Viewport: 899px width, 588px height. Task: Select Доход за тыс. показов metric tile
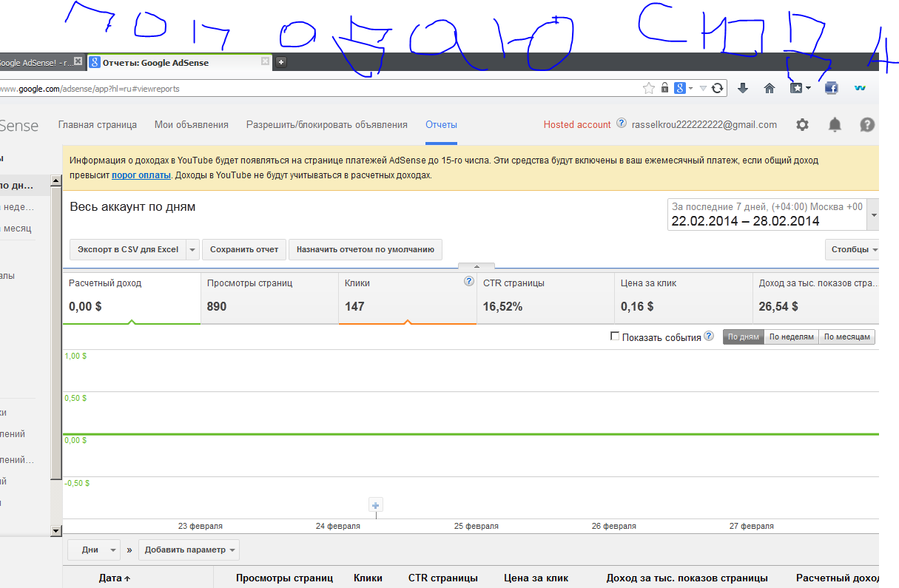[x=816, y=298]
